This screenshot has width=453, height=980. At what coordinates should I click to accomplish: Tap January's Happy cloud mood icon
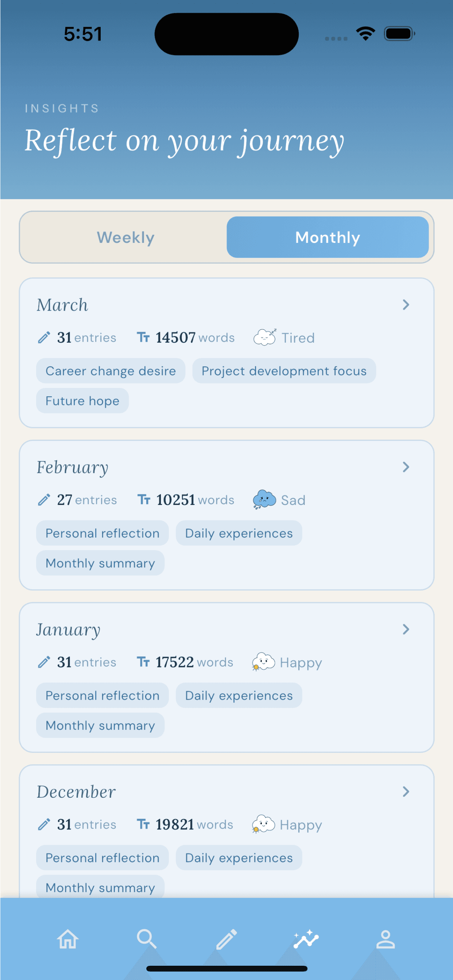pos(263,662)
